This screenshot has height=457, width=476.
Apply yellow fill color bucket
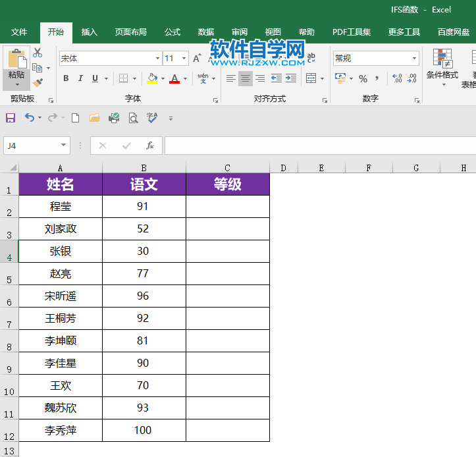(x=152, y=78)
